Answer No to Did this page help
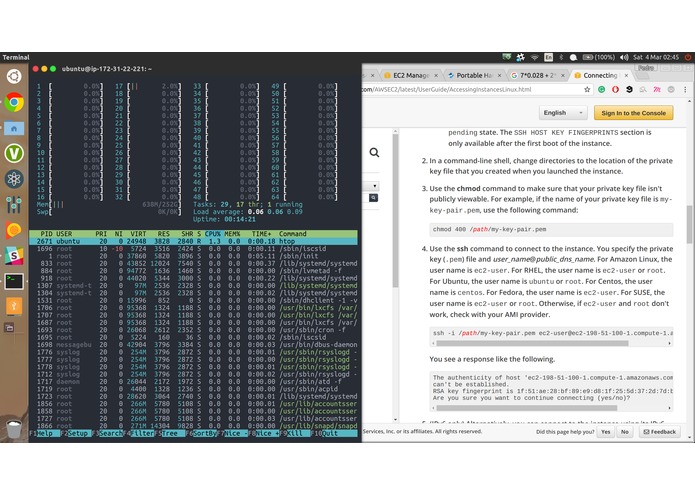The image size is (695, 494). [625, 432]
